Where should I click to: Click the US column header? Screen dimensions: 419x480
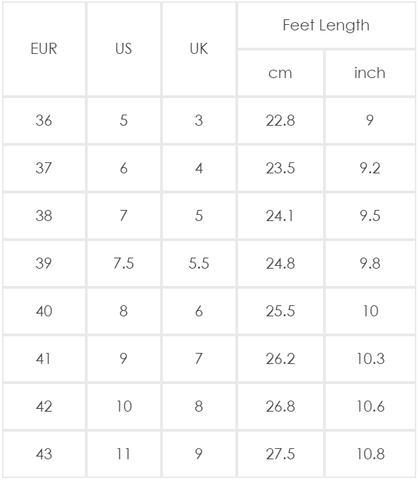(124, 49)
